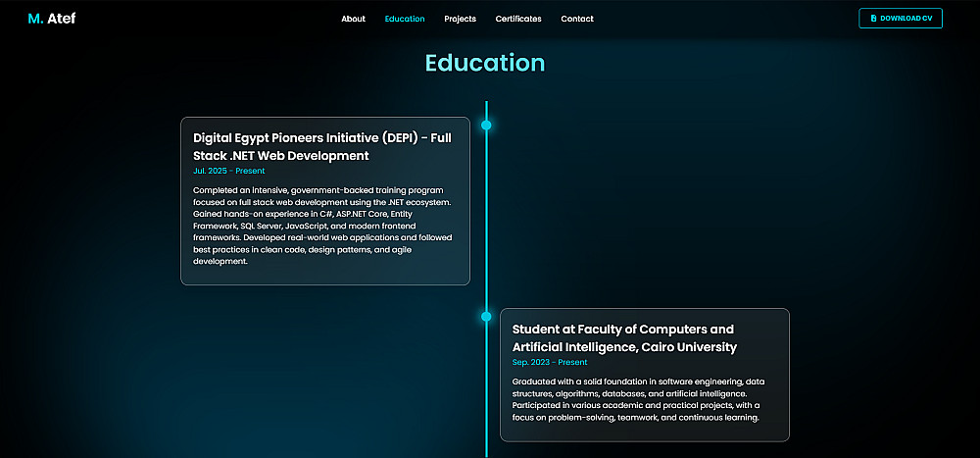980x458 pixels.
Task: Go to the About section
Action: point(353,19)
